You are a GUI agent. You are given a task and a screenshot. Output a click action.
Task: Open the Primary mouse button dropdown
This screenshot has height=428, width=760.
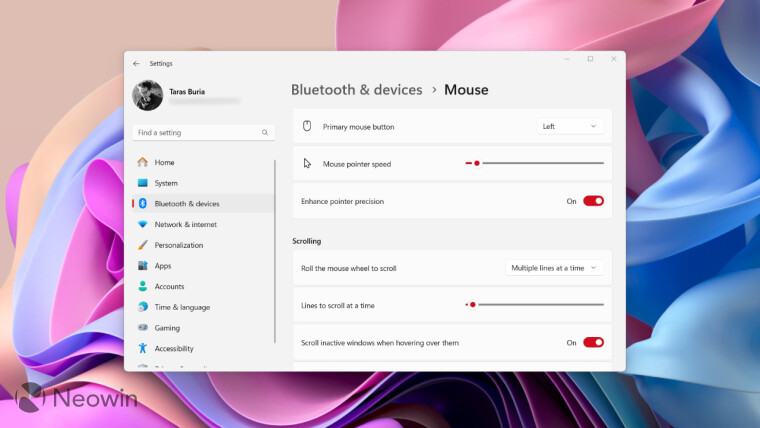coord(570,127)
